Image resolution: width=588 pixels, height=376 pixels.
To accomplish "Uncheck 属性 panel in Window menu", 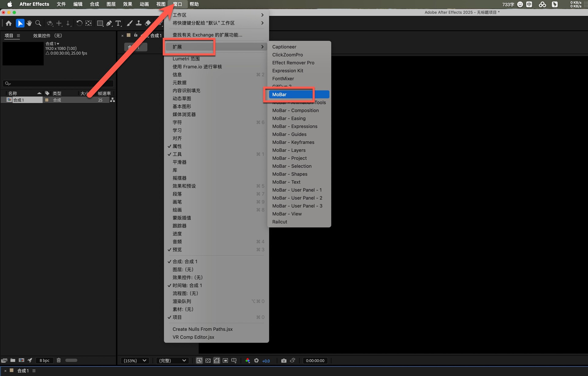I will coord(177,146).
